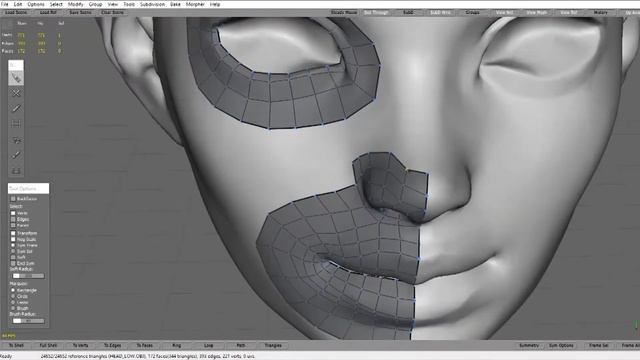Toggle the Sym Sel option
The height and width of the screenshot is (360, 640).
(13, 251)
